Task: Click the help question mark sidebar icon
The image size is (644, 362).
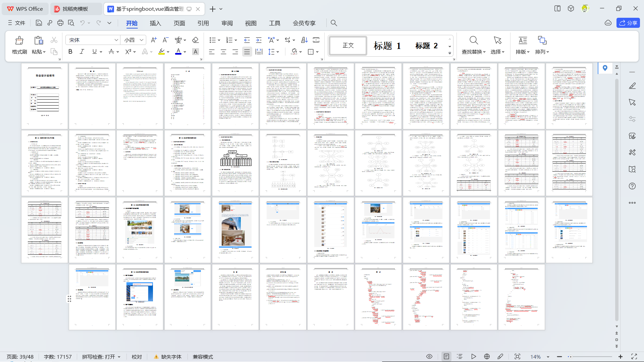Action: pos(632,186)
